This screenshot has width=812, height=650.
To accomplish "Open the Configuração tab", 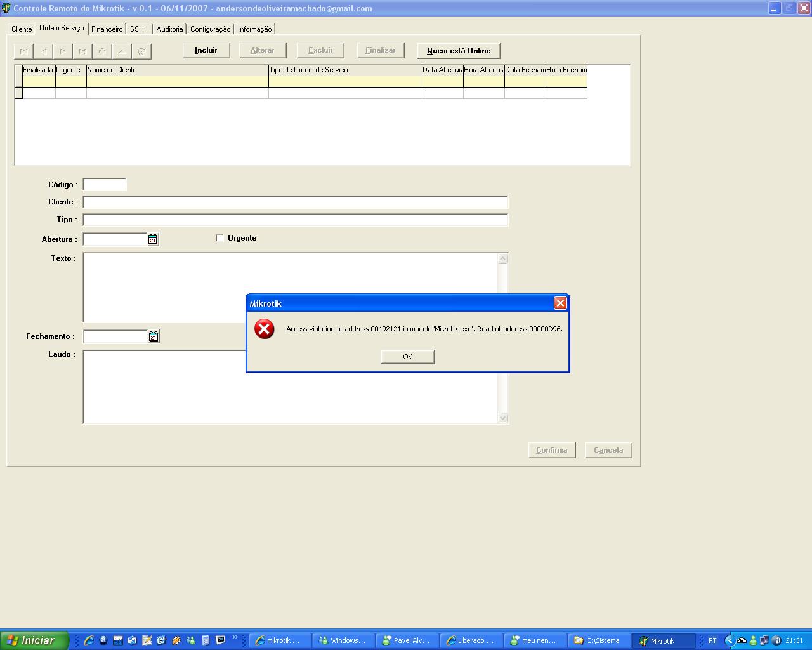I will pos(211,29).
